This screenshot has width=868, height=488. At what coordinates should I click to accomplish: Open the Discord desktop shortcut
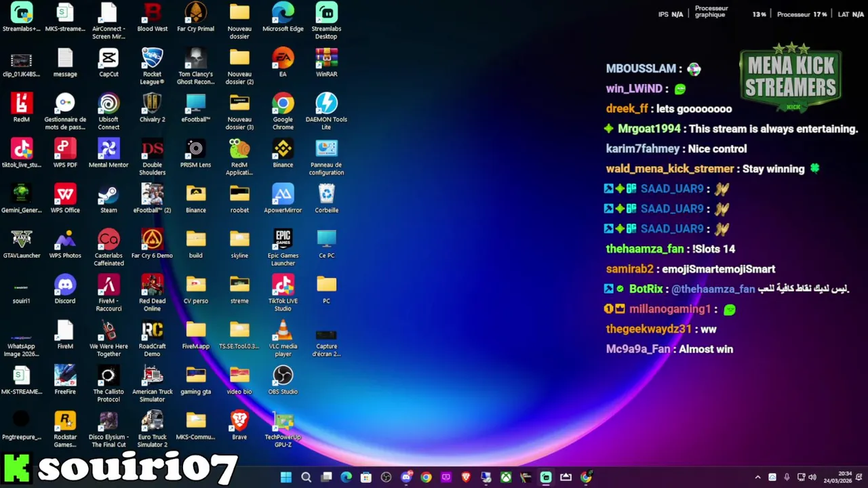point(65,290)
